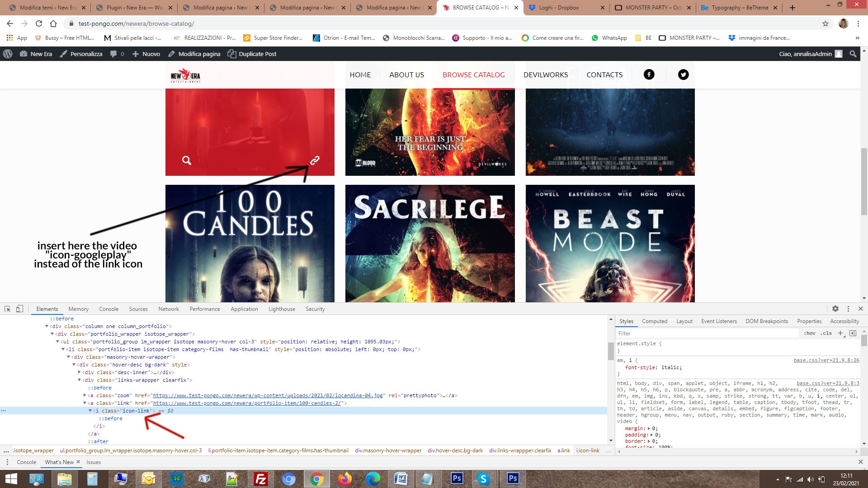Viewport: 868px width, 488px height.
Task: Open a new browser tab with plus
Action: (x=793, y=8)
